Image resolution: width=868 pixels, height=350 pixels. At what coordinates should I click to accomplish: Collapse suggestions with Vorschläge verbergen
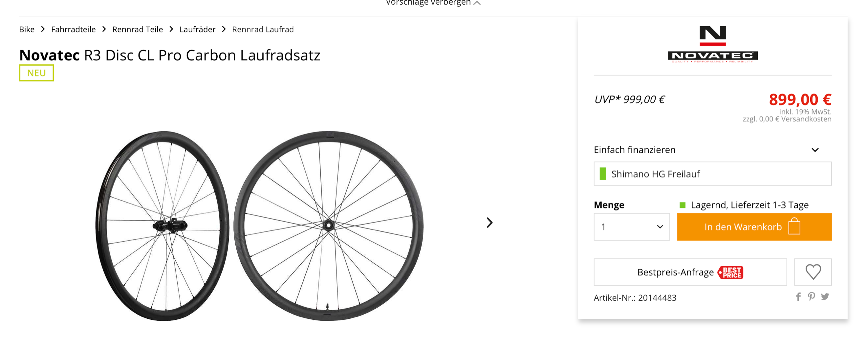click(x=433, y=3)
